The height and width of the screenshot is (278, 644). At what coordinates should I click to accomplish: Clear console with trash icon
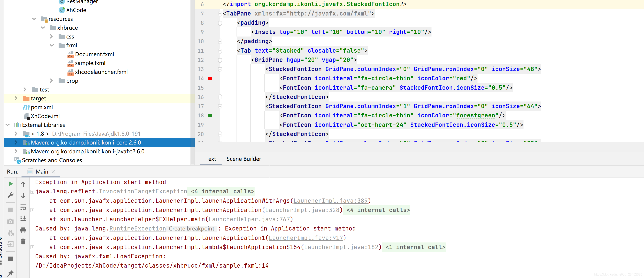tap(23, 241)
